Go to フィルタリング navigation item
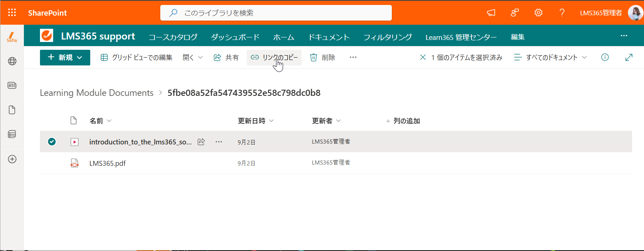Viewport: 644px width, 251px height. point(388,37)
